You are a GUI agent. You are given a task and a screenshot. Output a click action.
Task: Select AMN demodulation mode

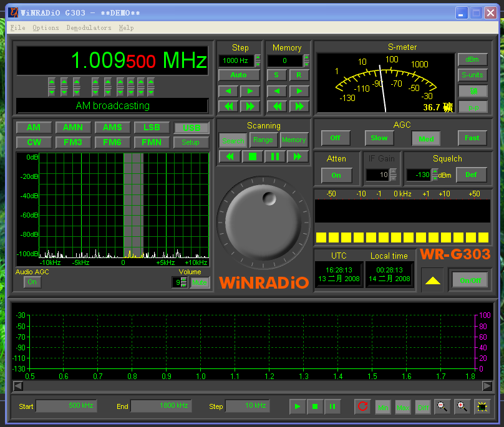(73, 128)
